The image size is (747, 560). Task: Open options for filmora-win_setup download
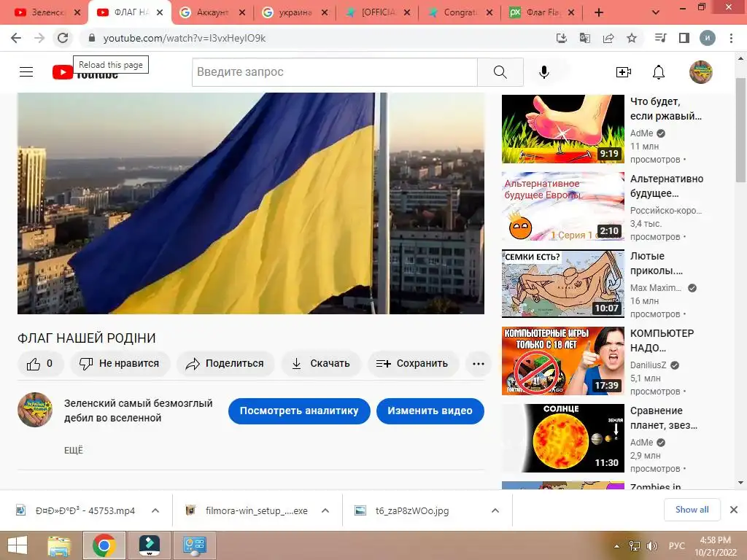click(325, 510)
